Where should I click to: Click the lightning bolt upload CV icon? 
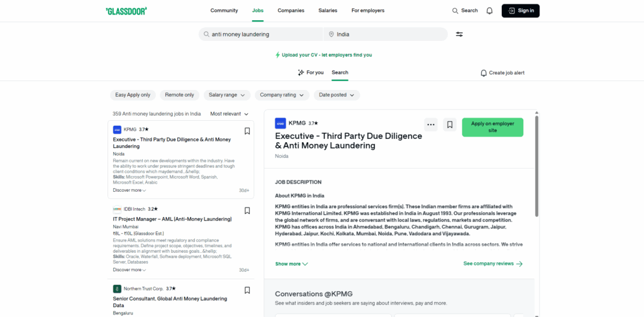point(277,55)
